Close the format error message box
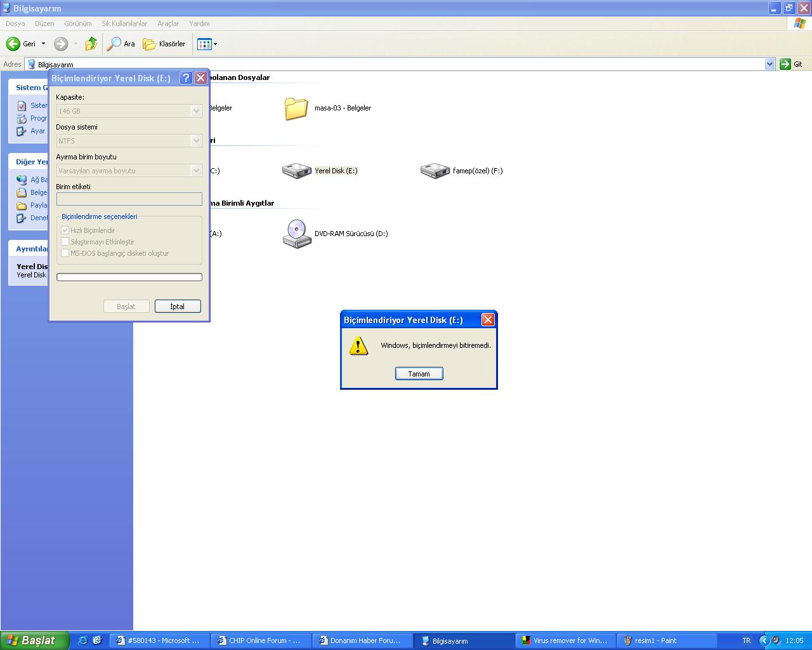Screen dimensions: 812x650 click(x=488, y=320)
